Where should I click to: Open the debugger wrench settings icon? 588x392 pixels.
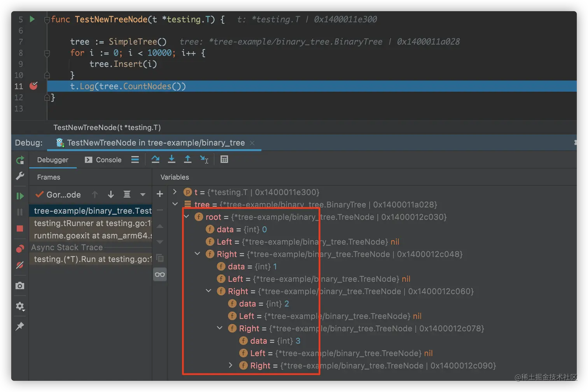20,176
